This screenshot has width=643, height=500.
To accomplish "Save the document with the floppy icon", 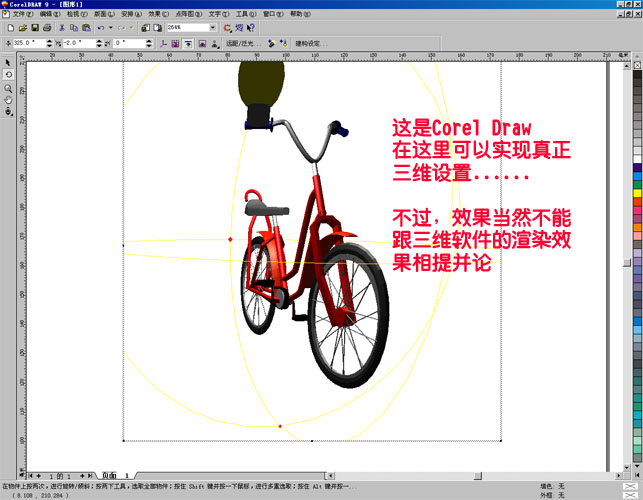I will coord(35,28).
